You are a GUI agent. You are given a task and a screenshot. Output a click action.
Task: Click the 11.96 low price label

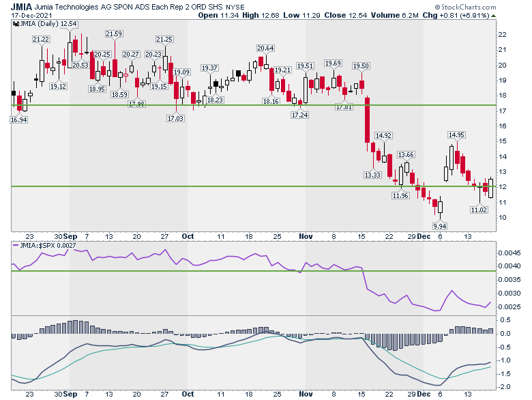pos(400,195)
